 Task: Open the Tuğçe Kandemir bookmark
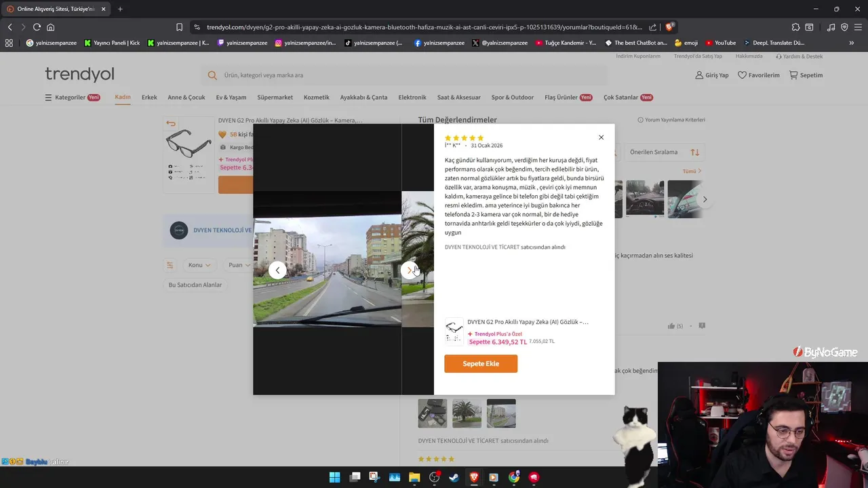566,43
